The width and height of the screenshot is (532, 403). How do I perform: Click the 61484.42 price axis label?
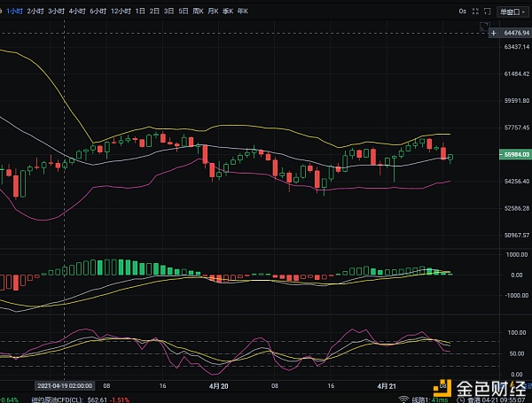[516, 74]
